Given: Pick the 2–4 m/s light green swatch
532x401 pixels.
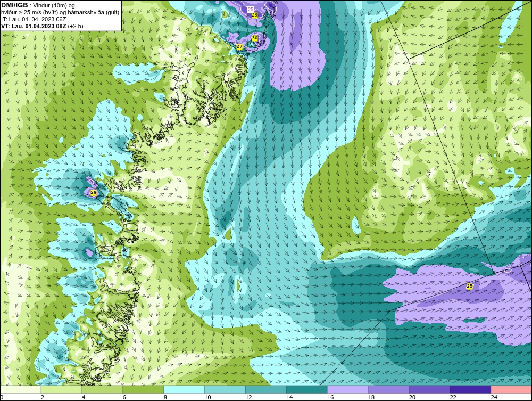Looking at the screenshot, I should click(x=61, y=389).
